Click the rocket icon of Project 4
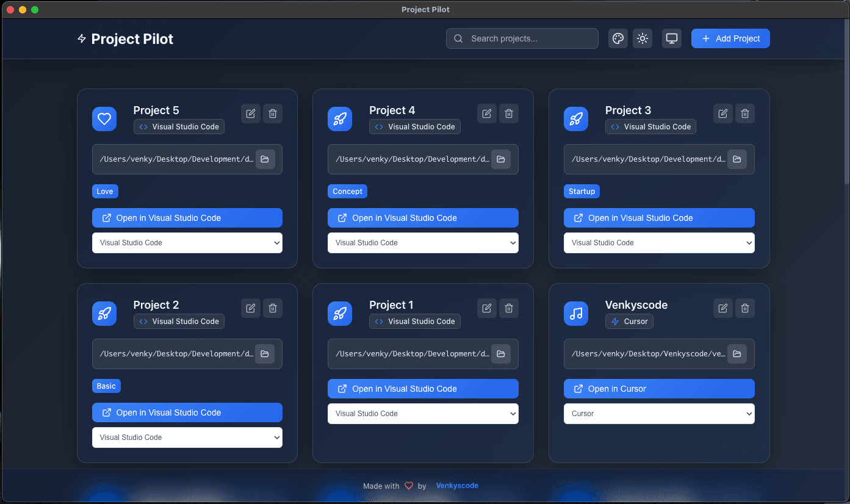This screenshot has width=850, height=504. click(x=340, y=119)
